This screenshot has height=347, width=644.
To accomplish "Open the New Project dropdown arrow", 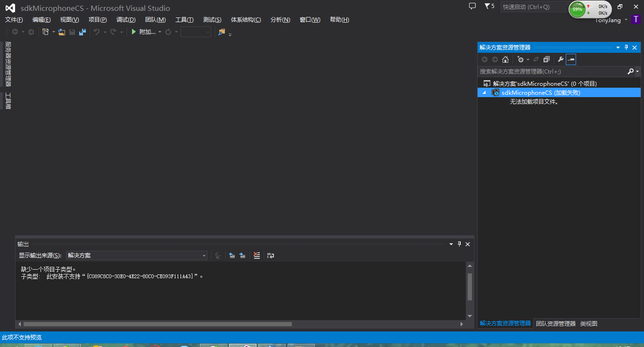I will (54, 32).
